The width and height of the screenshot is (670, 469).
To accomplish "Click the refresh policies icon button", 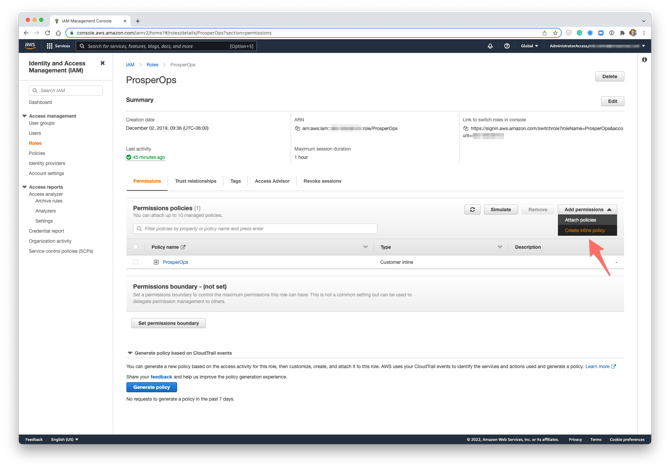I will 473,210.
